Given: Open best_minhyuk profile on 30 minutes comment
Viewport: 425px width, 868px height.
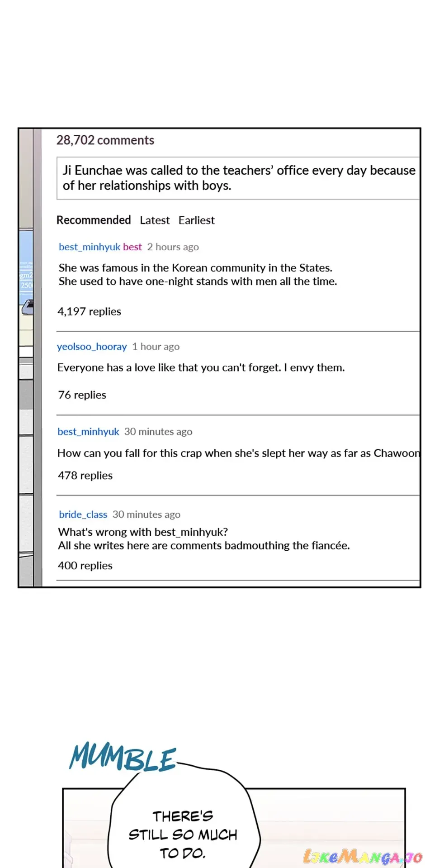Looking at the screenshot, I should pos(88,432).
